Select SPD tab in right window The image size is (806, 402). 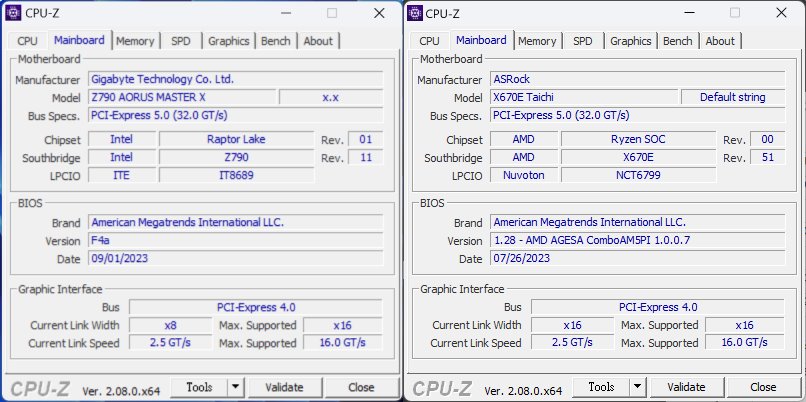pos(583,41)
